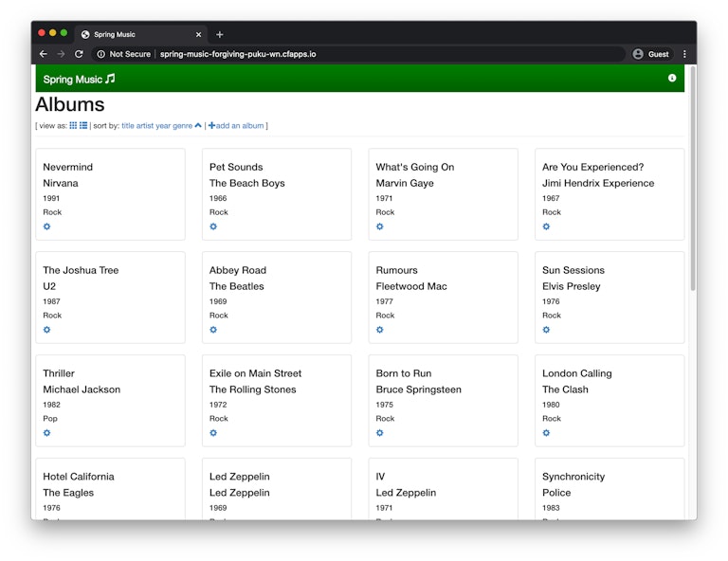Open Chrome three-dot menu
The image size is (728, 561).
point(684,54)
